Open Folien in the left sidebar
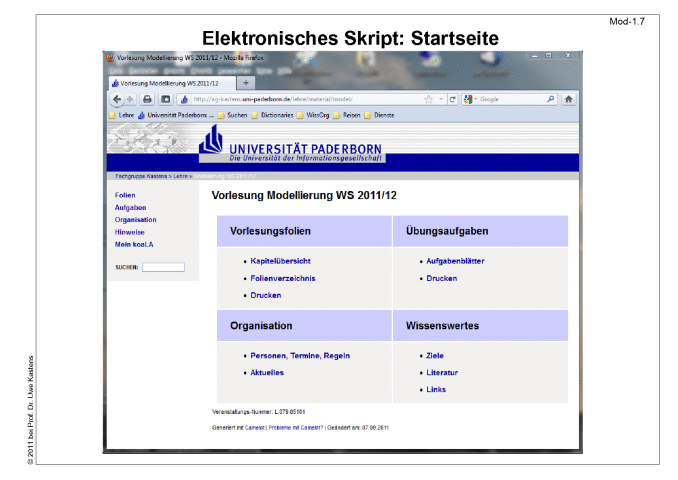Screen dimensions: 678x480 point(125,195)
